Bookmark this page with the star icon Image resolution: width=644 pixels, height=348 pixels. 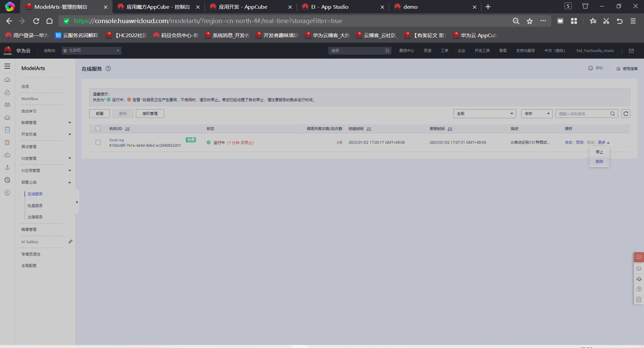pyautogui.click(x=530, y=21)
